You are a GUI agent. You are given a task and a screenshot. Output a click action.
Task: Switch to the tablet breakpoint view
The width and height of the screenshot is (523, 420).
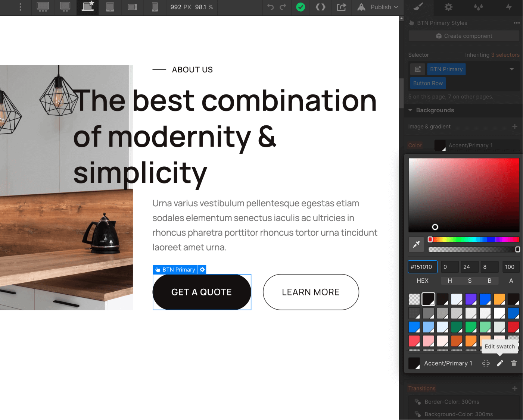[110, 7]
